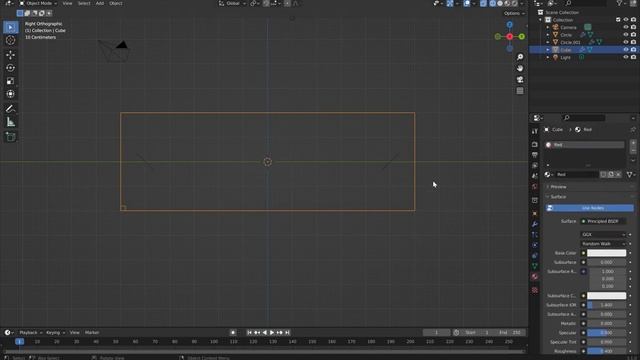Open the Object Data properties tab icon
640x360 pixels.
[x=535, y=266]
